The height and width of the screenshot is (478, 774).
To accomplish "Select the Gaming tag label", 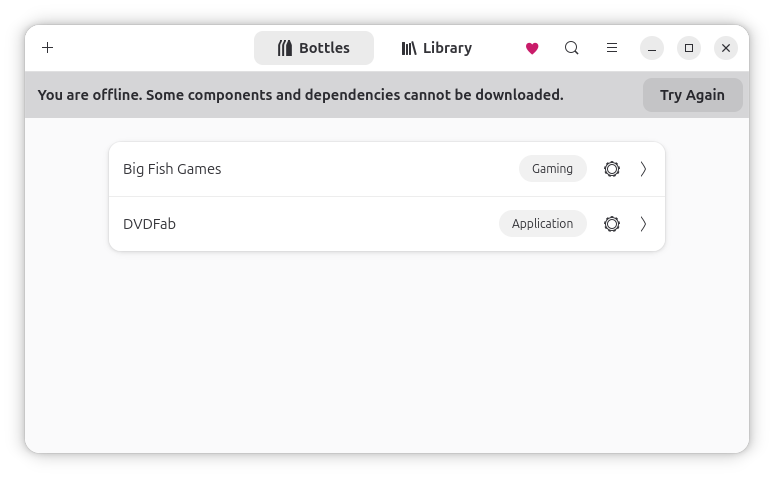I will (x=552, y=169).
